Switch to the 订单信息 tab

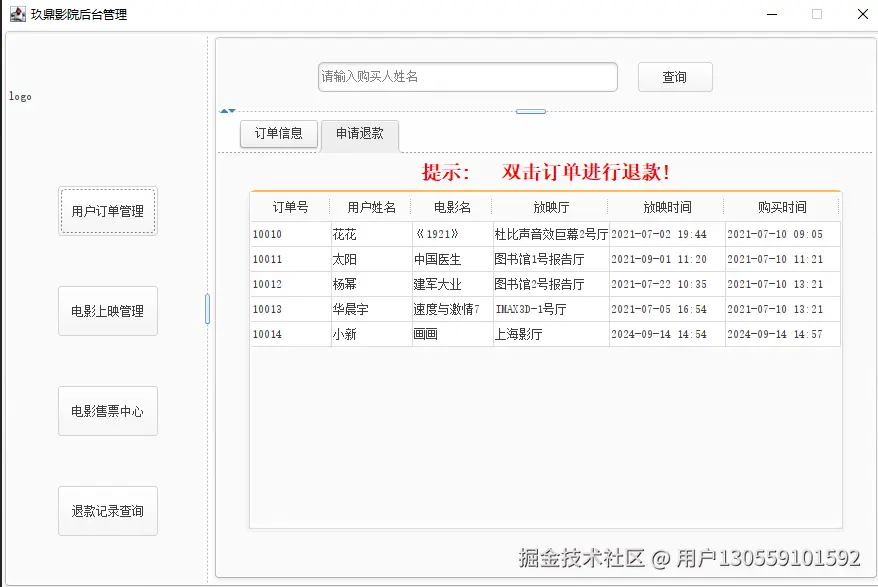pyautogui.click(x=279, y=133)
